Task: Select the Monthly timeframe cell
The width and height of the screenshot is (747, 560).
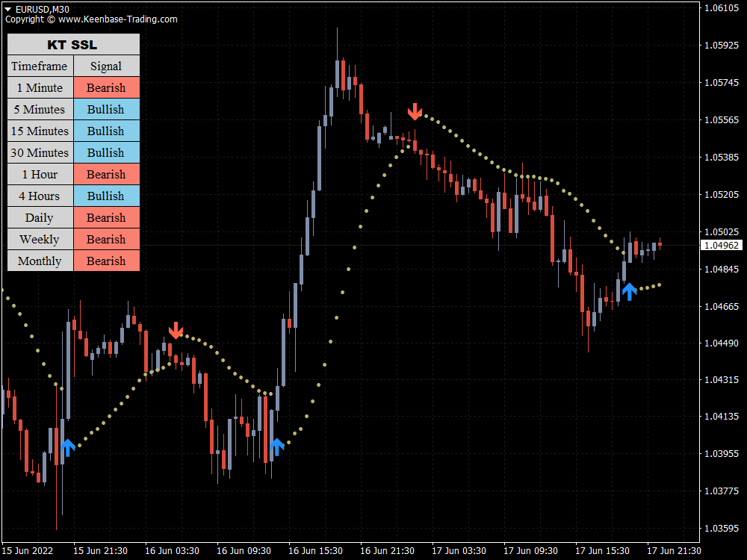Action: [40, 261]
